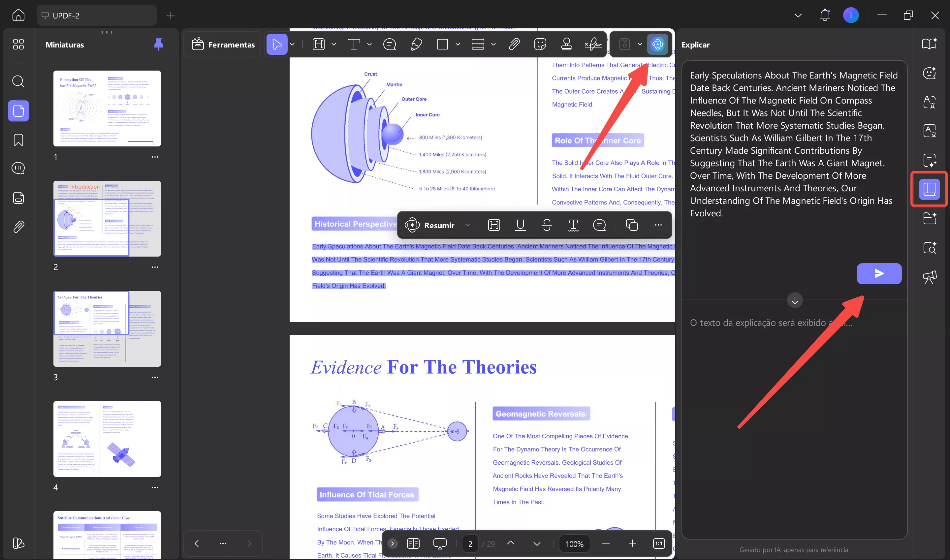Select the sticker tool icon
This screenshot has height=560, width=950.
click(540, 45)
